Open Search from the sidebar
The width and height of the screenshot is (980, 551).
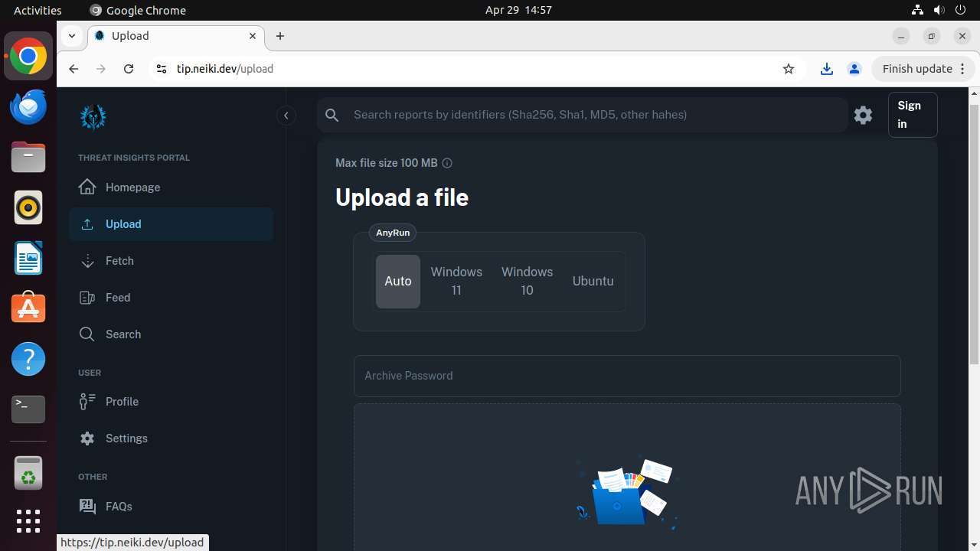(x=171, y=334)
